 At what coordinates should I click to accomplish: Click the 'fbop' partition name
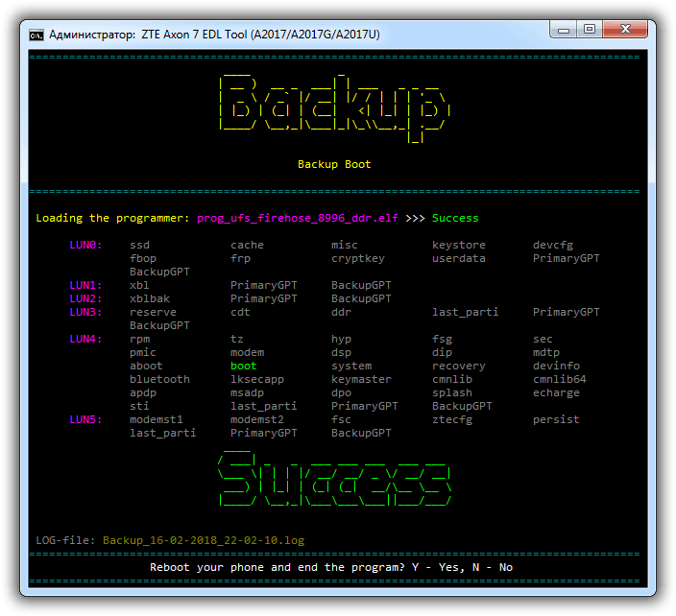click(143, 258)
